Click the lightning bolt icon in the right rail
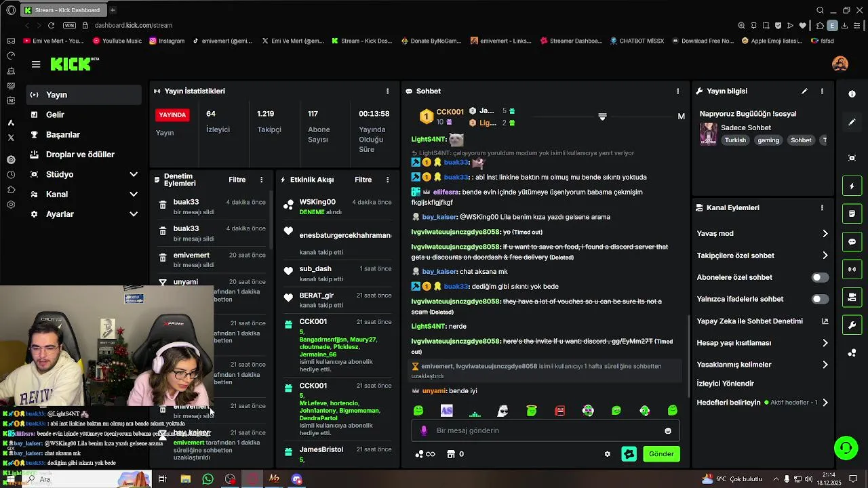The height and width of the screenshot is (488, 868). click(852, 186)
